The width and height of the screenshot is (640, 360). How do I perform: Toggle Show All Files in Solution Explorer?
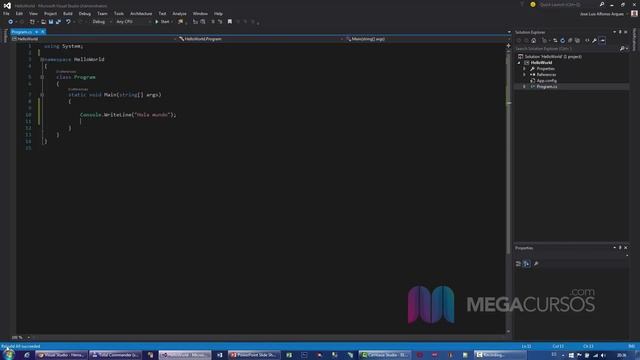[577, 40]
